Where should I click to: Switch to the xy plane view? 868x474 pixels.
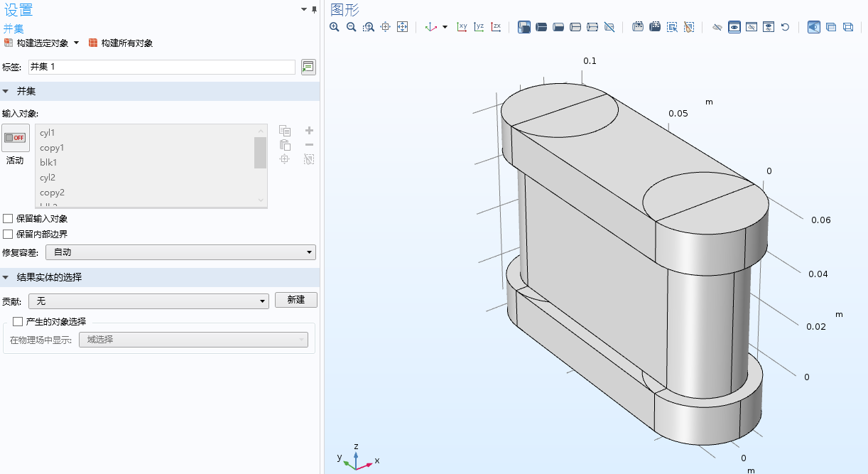pyautogui.click(x=462, y=27)
